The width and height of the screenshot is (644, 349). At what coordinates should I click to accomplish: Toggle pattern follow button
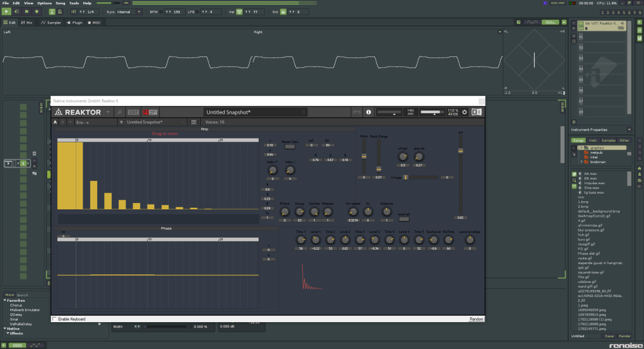[52, 11]
